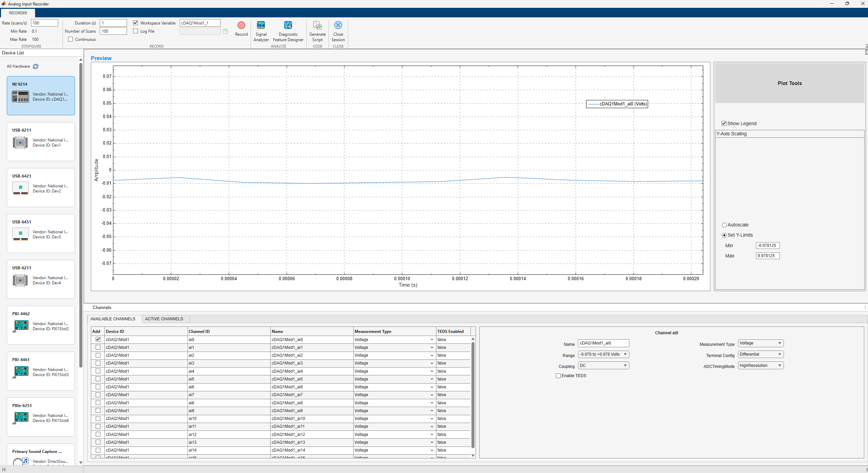
Task: Switch to RECORDER tab
Action: [18, 13]
